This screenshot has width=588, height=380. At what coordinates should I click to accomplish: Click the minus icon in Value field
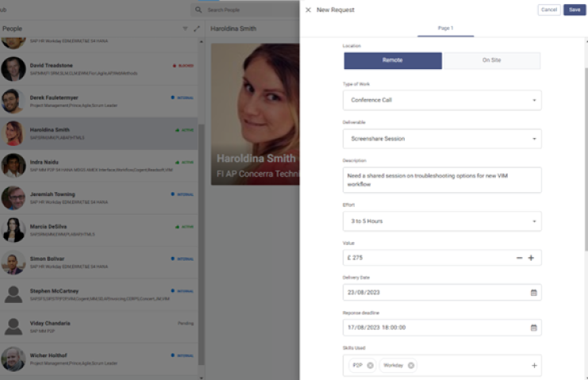519,258
